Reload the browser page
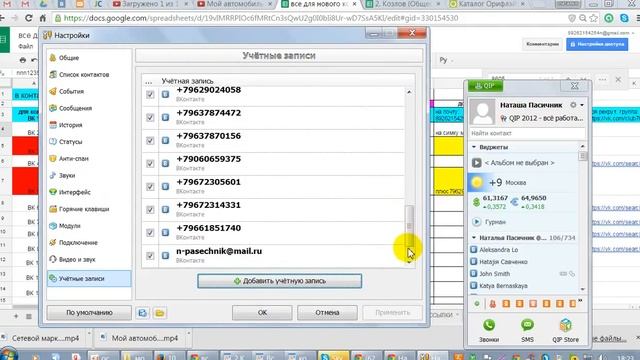The width and height of the screenshot is (640, 360). [29, 18]
